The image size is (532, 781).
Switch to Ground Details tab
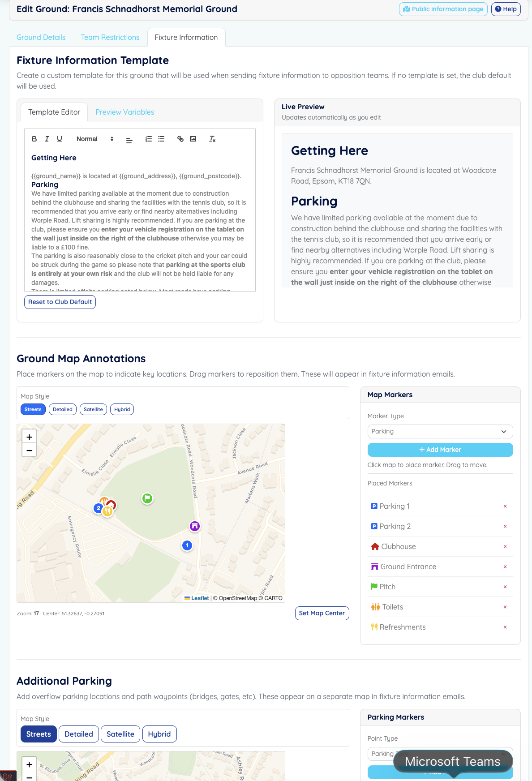(x=41, y=37)
